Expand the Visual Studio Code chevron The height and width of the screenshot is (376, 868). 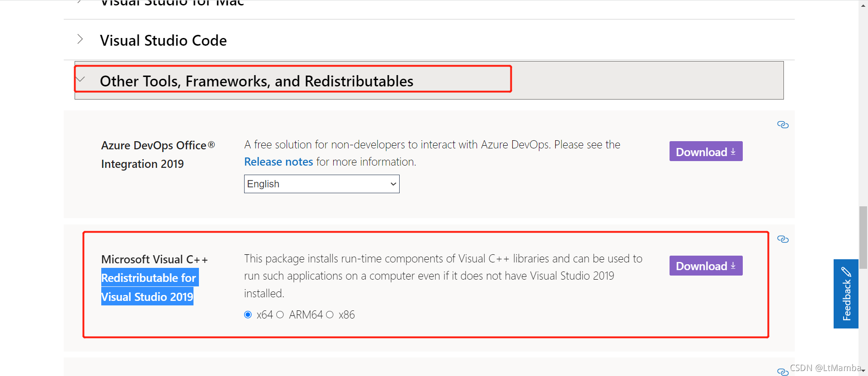coord(80,39)
